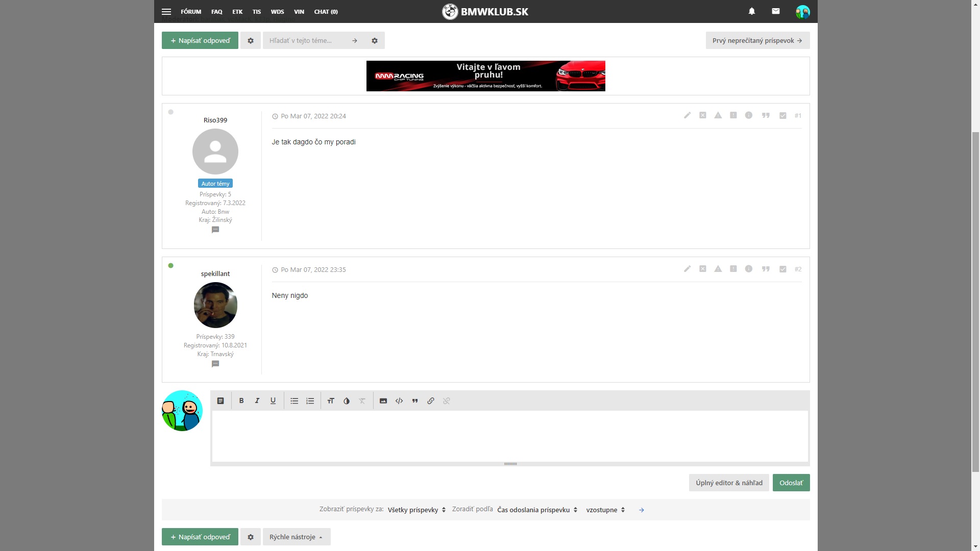Open the Všetky príspevky dropdown
Image resolution: width=980 pixels, height=551 pixels.
pyautogui.click(x=416, y=510)
